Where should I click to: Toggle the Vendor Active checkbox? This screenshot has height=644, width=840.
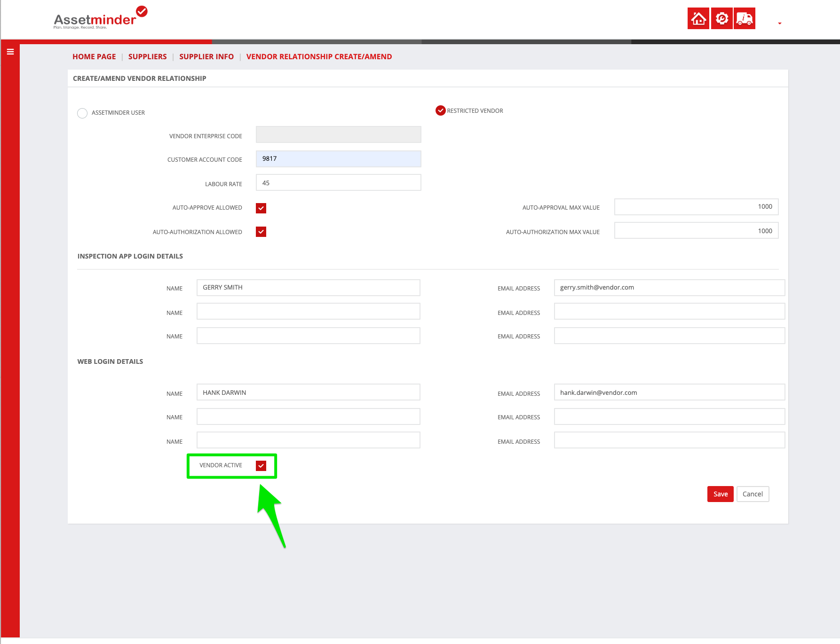point(261,466)
